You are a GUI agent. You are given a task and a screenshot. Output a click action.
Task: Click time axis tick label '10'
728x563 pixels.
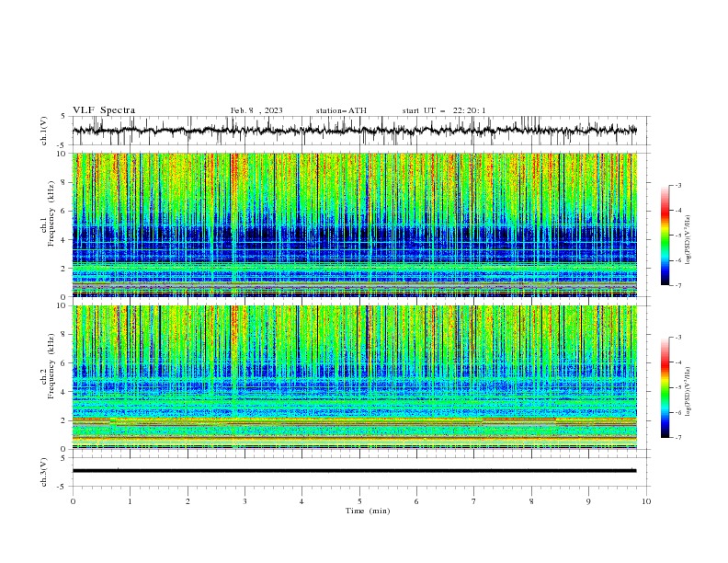646,501
